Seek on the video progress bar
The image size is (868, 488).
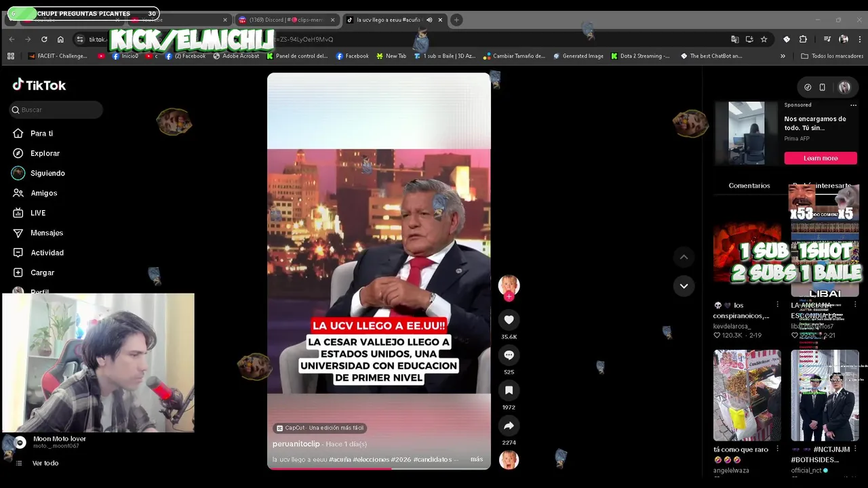click(x=378, y=468)
